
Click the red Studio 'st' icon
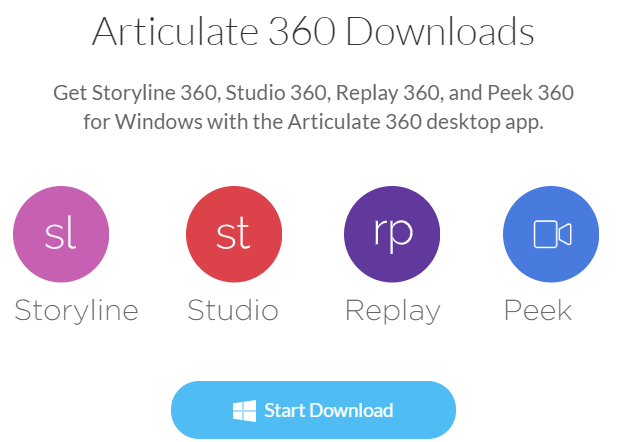point(234,234)
